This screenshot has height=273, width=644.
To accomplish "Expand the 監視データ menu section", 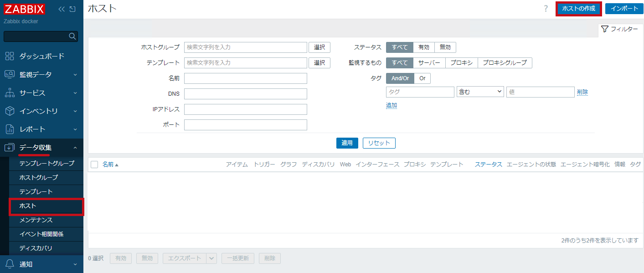I will tap(41, 74).
